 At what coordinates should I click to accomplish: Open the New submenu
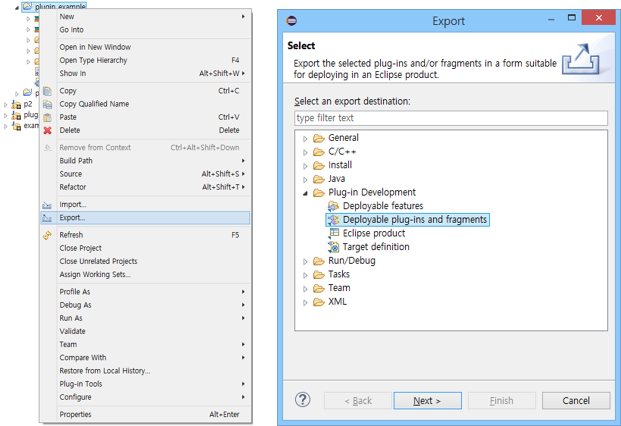click(145, 17)
